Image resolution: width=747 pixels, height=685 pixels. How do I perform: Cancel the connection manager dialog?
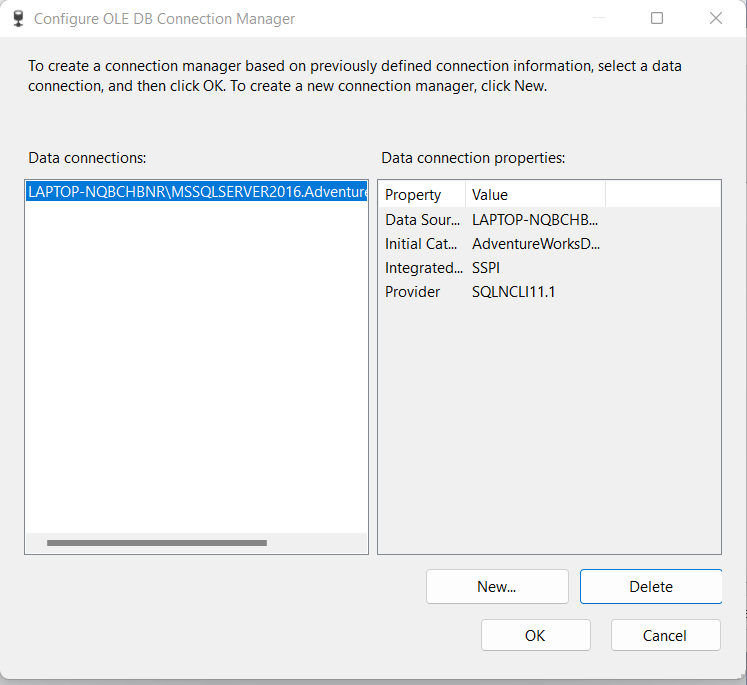(x=666, y=635)
